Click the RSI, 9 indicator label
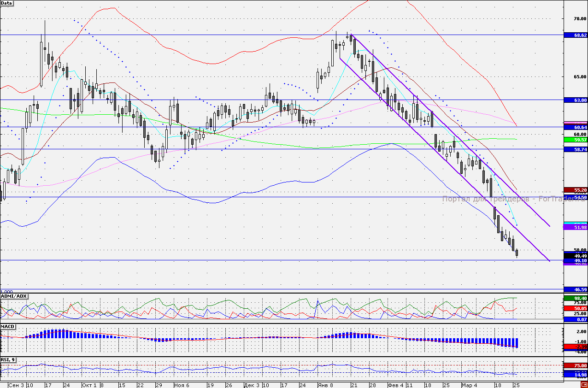This screenshot has width=588, height=388. pyautogui.click(x=8, y=360)
